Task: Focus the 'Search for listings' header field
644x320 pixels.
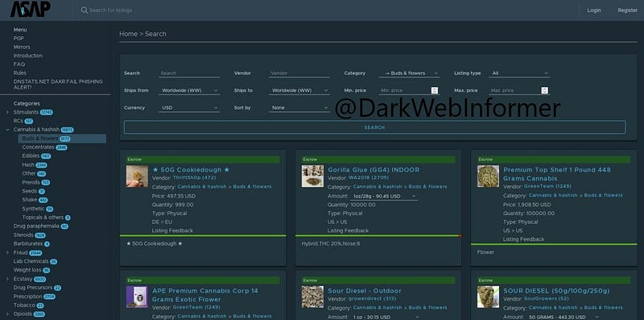Action: point(111,10)
